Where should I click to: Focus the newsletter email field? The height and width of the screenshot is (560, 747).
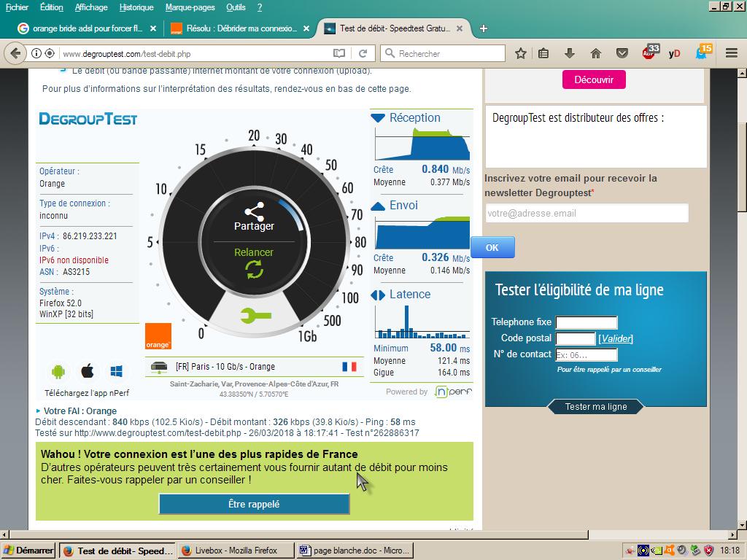(587, 214)
